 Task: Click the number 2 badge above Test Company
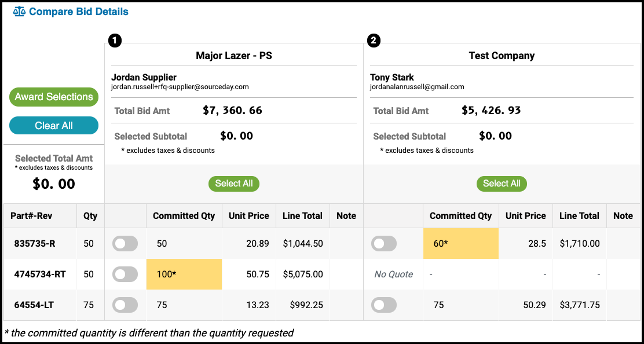pos(374,40)
